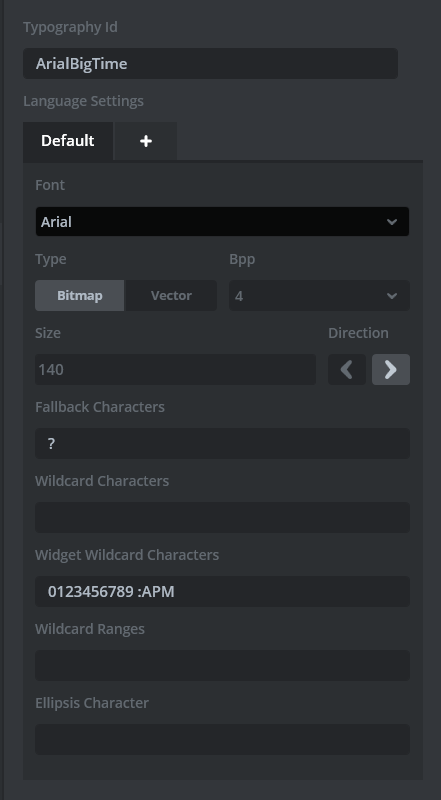Add a new language tab with plus icon
441x800 pixels.
(x=145, y=141)
